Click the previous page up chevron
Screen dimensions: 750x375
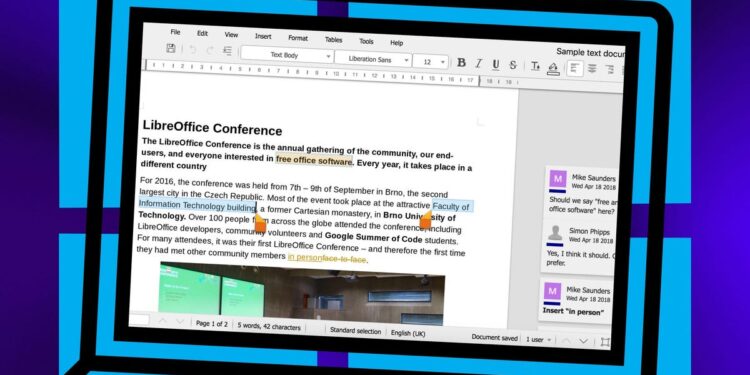(x=566, y=341)
